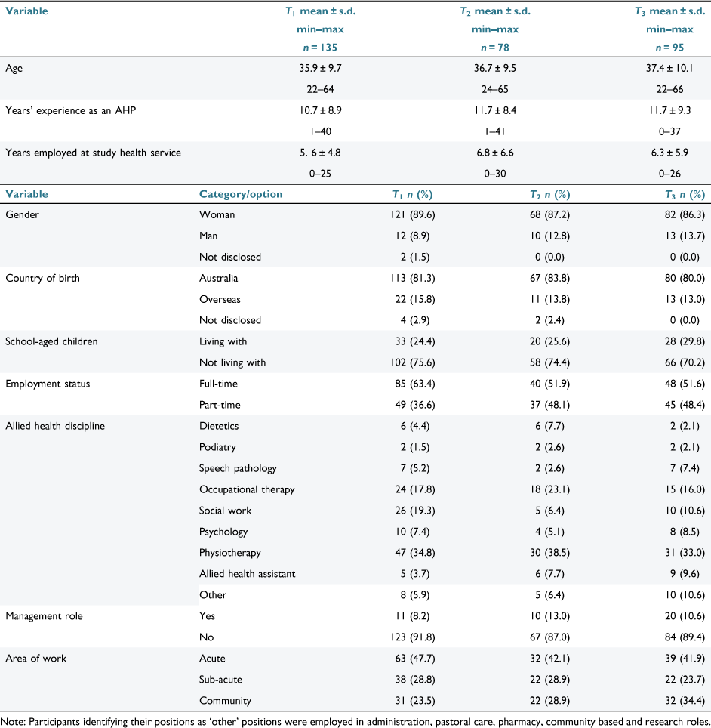The height and width of the screenshot is (728, 711).
Task: Select the Woman T1 value 121 (89.6)
Action: click(413, 214)
